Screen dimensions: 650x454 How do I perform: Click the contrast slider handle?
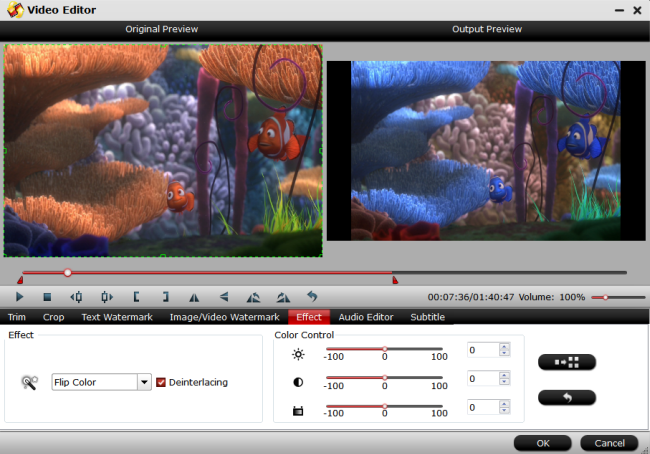click(385, 378)
